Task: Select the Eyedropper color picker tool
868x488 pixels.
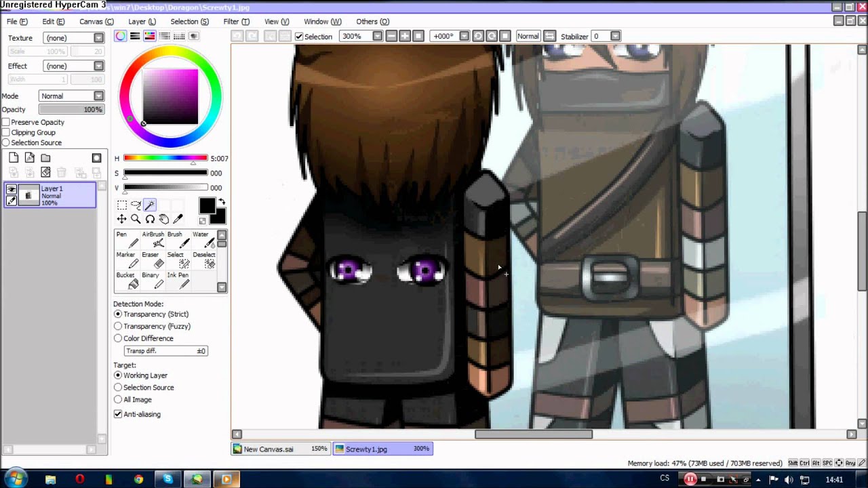Action: click(x=178, y=219)
